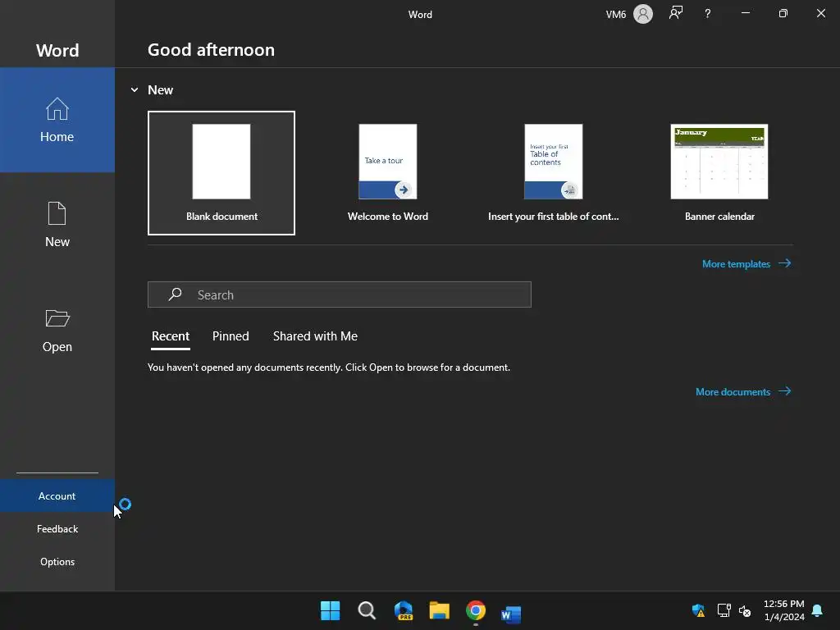The image size is (840, 630).
Task: Open Windows Start menu
Action: 330,610
